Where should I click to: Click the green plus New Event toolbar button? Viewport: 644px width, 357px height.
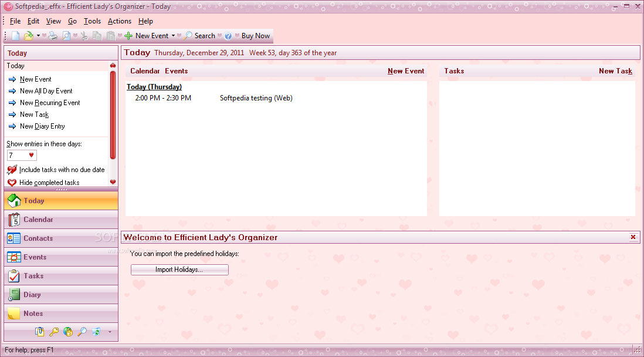click(147, 36)
